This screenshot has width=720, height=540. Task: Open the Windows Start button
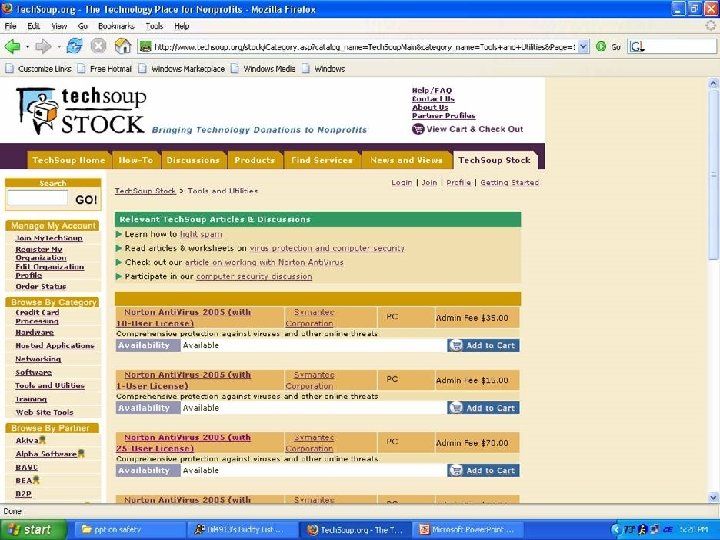[x=34, y=529]
